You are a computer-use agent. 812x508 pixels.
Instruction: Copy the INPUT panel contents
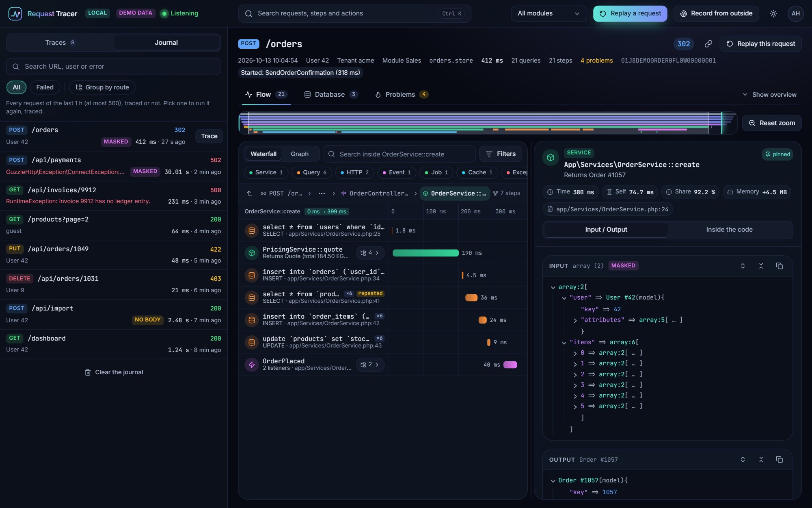pyautogui.click(x=779, y=266)
